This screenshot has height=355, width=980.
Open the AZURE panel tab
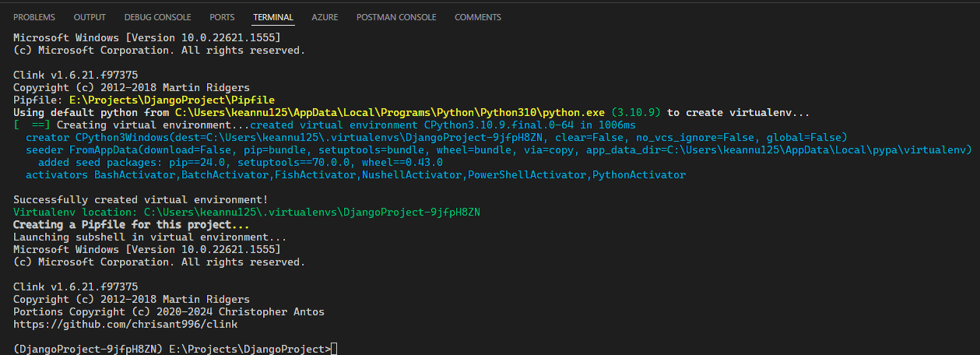[x=325, y=17]
